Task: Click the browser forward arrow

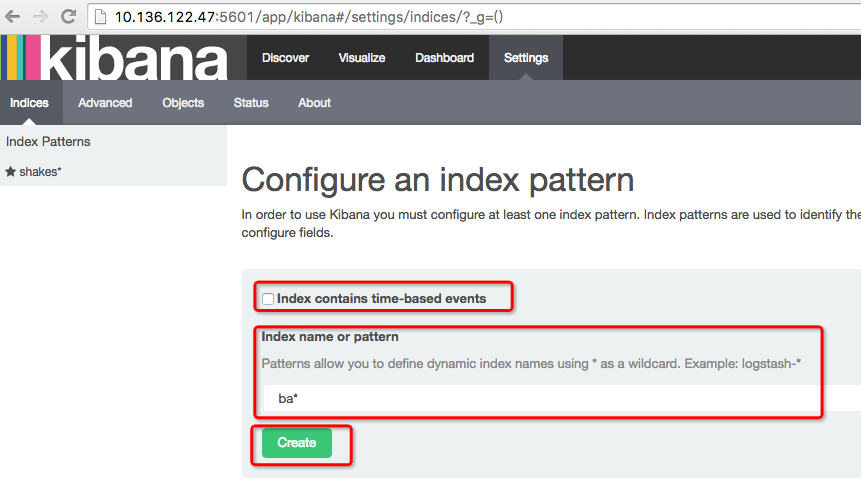Action: [41, 16]
